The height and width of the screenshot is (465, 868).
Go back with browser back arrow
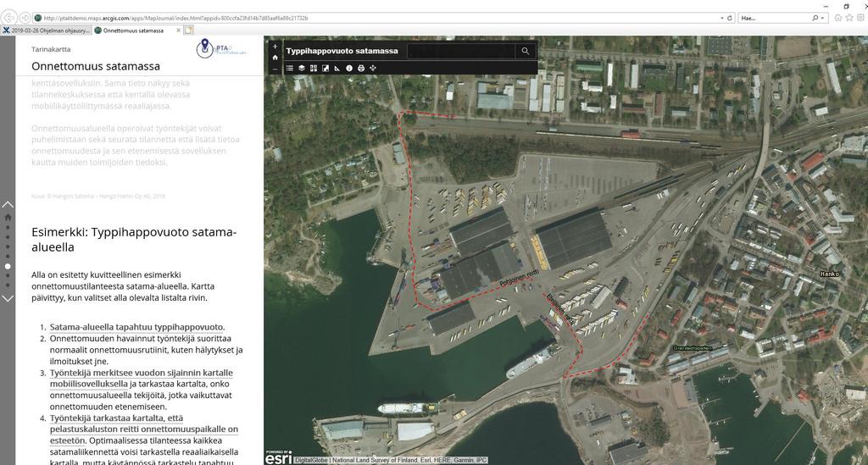click(9, 18)
